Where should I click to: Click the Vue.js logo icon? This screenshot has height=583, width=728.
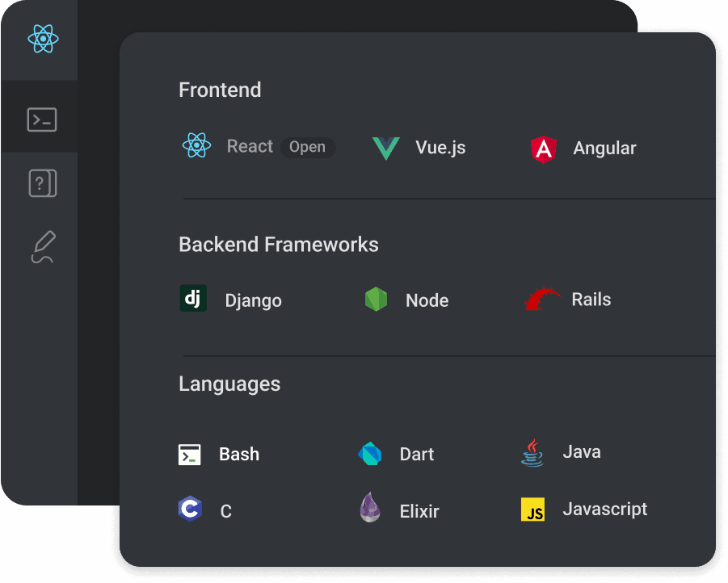pyautogui.click(x=386, y=149)
